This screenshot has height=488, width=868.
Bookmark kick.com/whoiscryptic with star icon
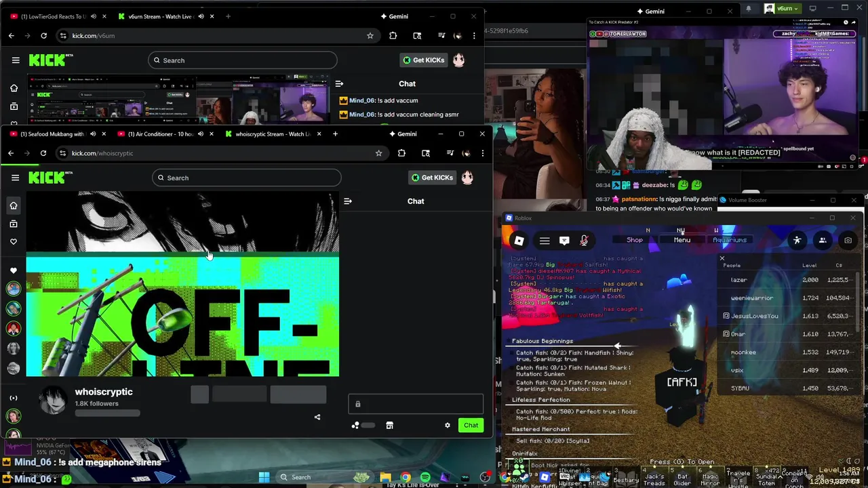click(x=378, y=153)
